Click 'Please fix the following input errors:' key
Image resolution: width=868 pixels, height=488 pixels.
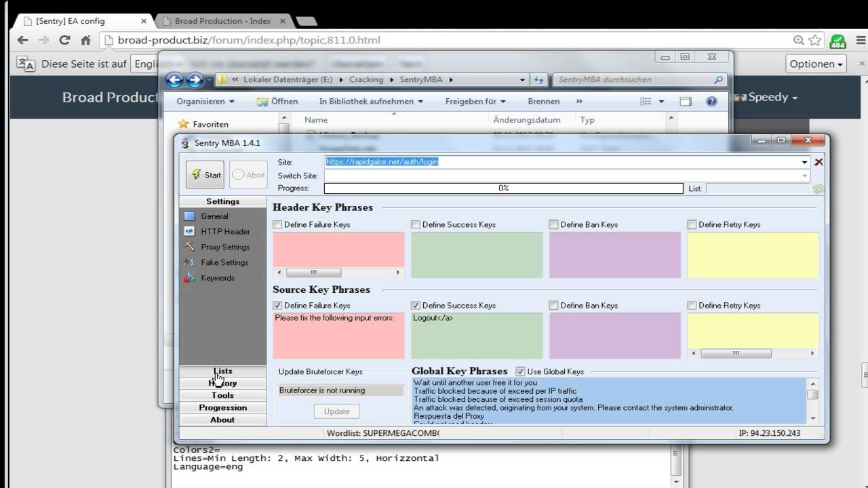coord(334,318)
